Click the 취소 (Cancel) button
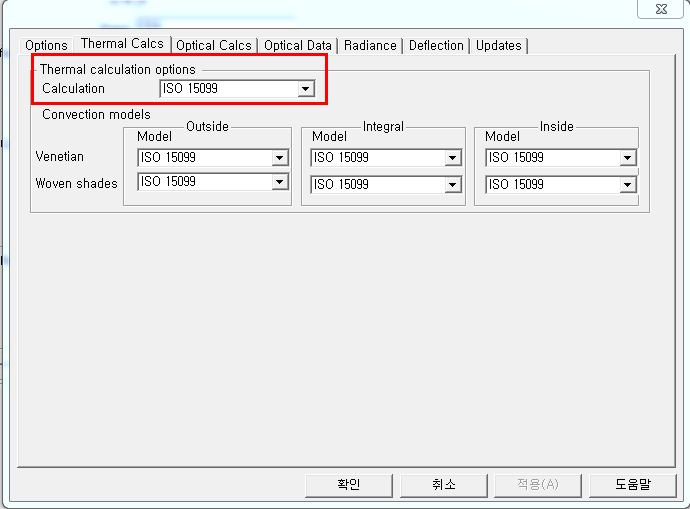The height and width of the screenshot is (509, 690). coord(443,484)
